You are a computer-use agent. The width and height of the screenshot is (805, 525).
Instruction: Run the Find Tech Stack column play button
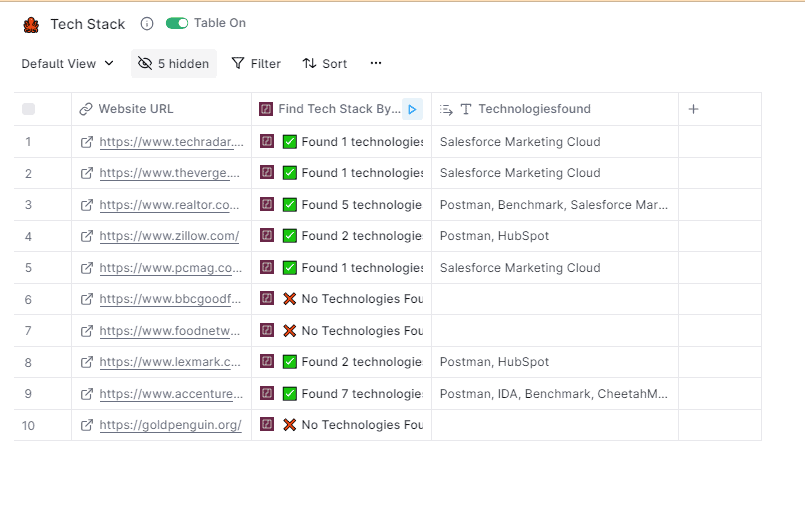coord(412,109)
